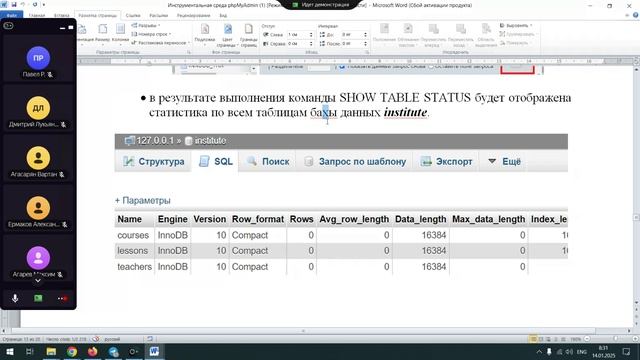Expand the Группировать group dropdown
Image resolution: width=640 pixels, height=360 pixels.
pos(517,34)
